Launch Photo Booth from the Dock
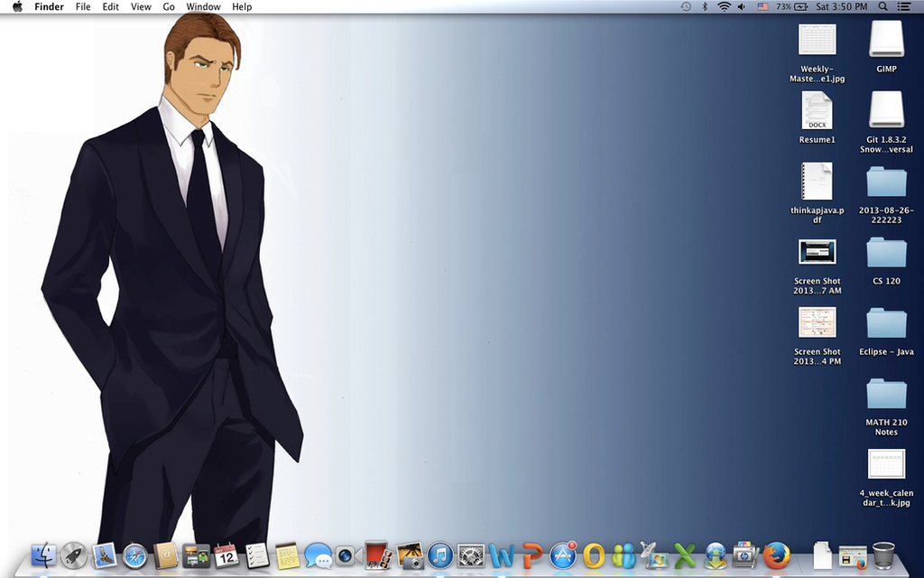Screen dimensions: 924x578 click(x=379, y=555)
